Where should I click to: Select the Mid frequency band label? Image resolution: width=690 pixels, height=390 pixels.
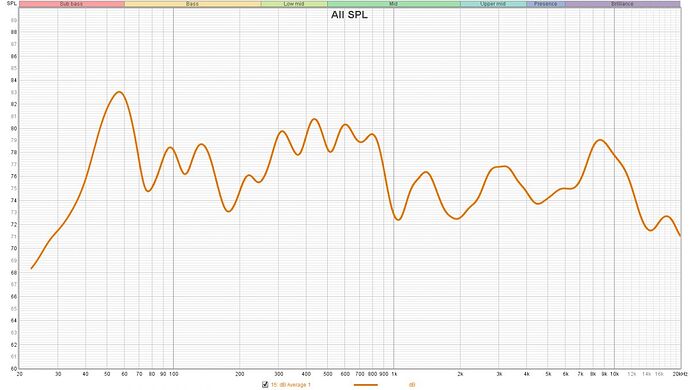click(x=394, y=4)
